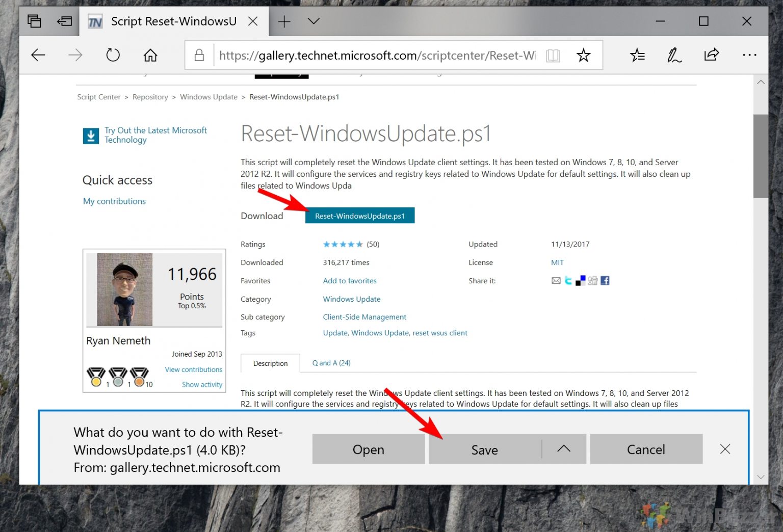Viewport: 783px width, 532px height.
Task: Open Edge's Web Notes pen tool
Action: 674,55
